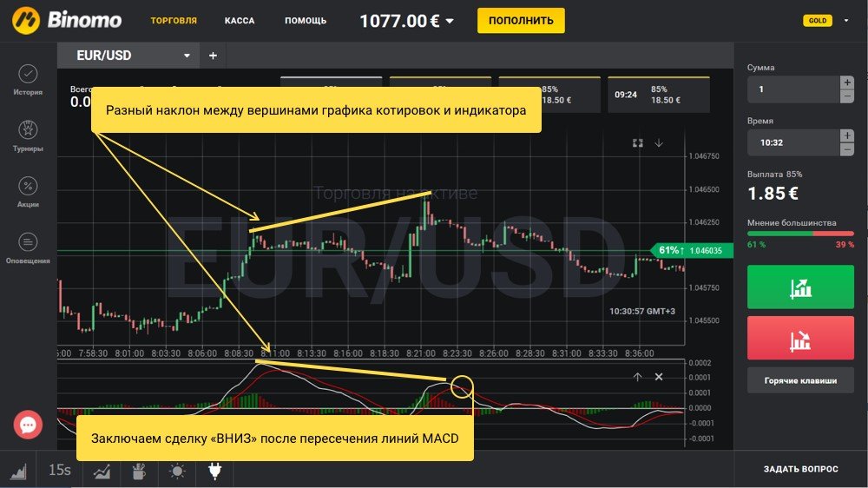Click the 09:24 85% deal card
The image size is (868, 488).
(659, 95)
